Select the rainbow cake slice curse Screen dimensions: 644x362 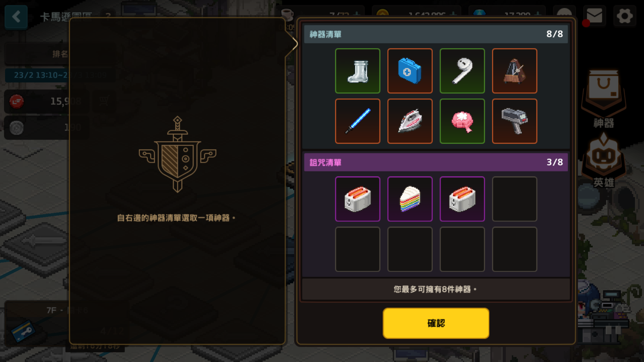[x=410, y=199]
